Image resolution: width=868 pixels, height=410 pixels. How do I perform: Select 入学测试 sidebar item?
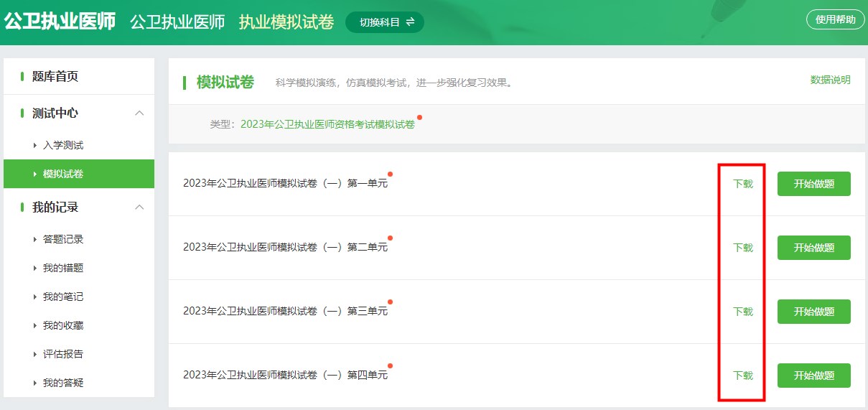(63, 145)
